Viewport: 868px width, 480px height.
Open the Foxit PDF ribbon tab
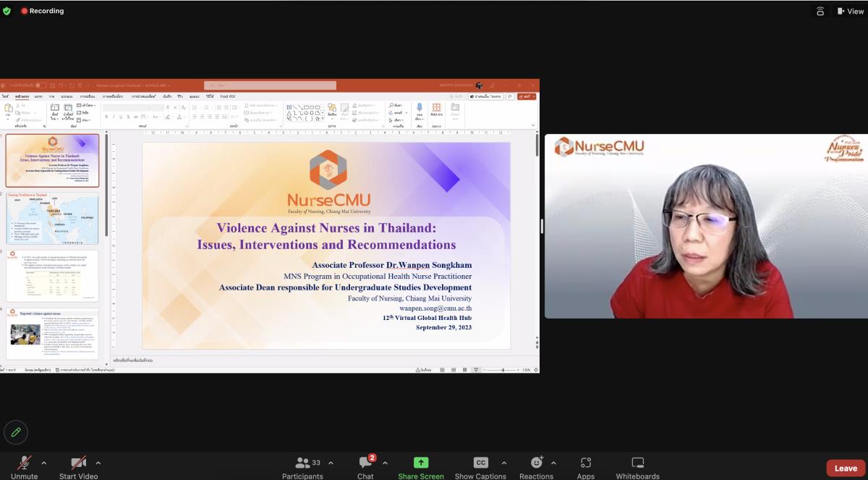tap(228, 96)
